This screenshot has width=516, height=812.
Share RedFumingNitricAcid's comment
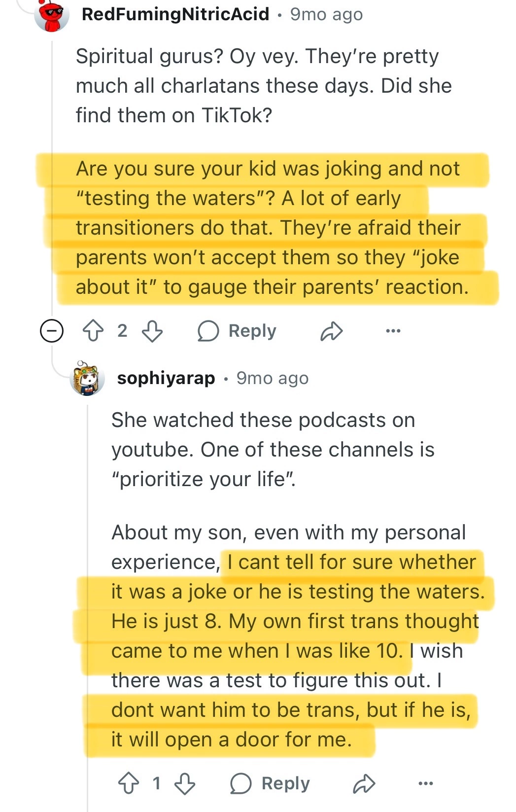pos(331,331)
